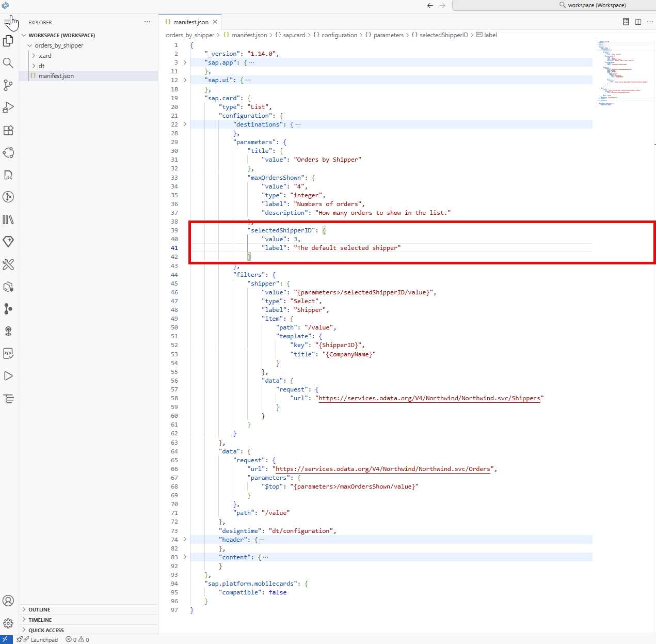The image size is (656, 644).
Task: Click selectedShipperID in the breadcrumb
Action: [443, 35]
